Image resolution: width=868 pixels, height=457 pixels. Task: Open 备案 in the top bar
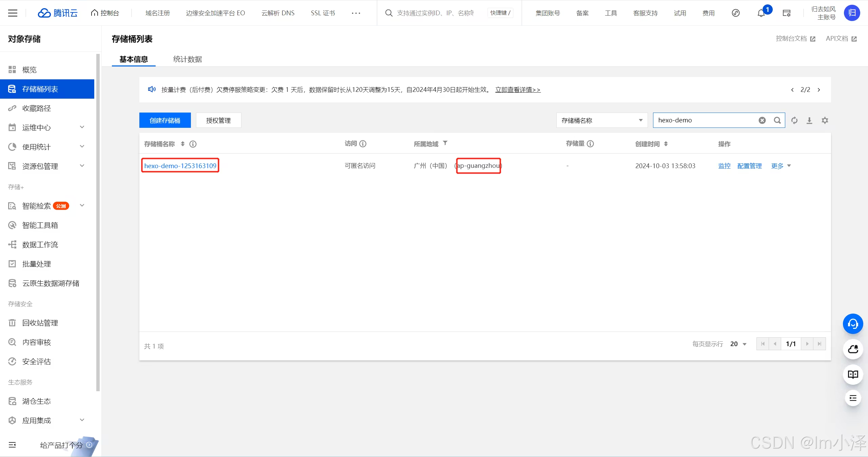[583, 13]
